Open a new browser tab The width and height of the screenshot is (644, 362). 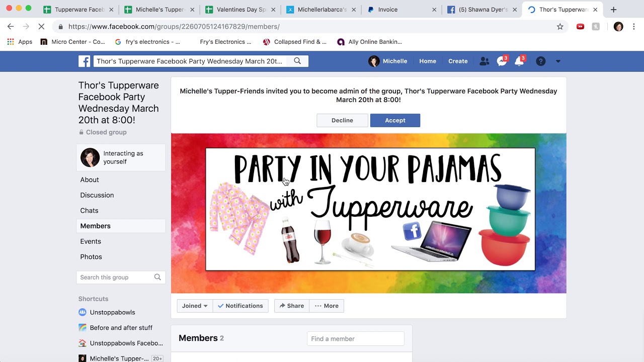(x=613, y=10)
